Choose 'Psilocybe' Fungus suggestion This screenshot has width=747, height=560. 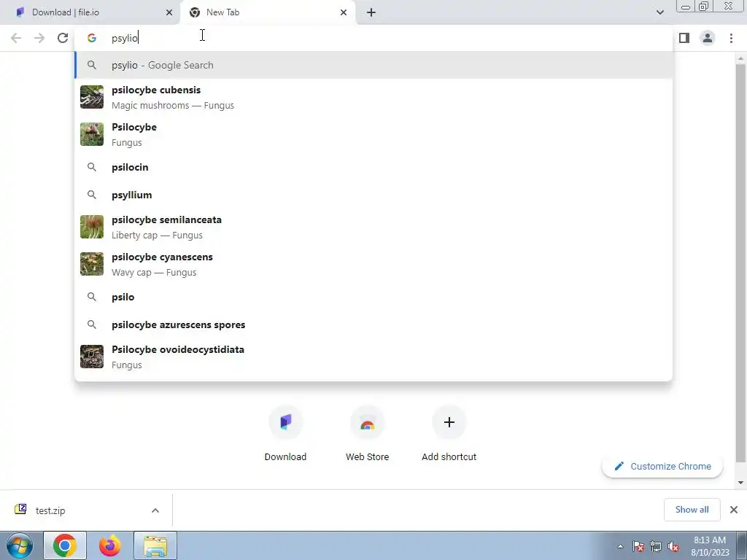(373, 134)
